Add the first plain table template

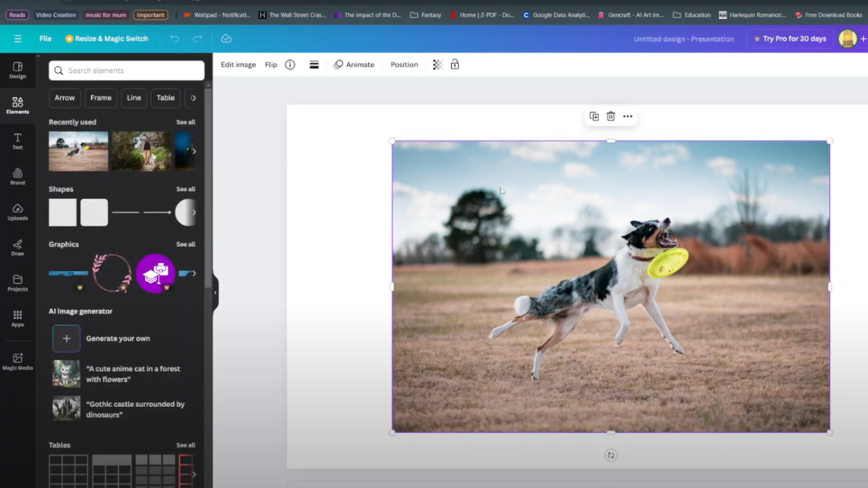[x=68, y=471]
